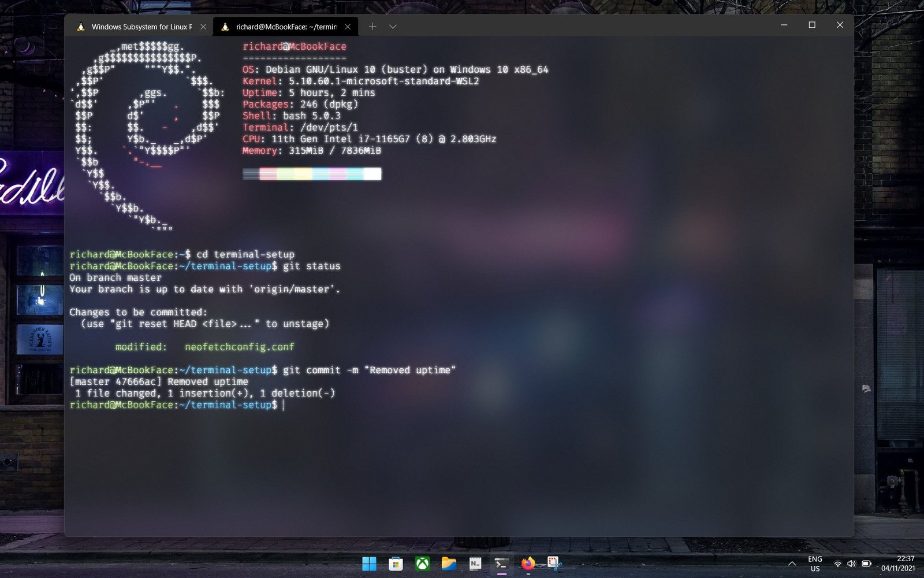
Task: Launch the Xbox app from the taskbar
Action: coord(423,563)
